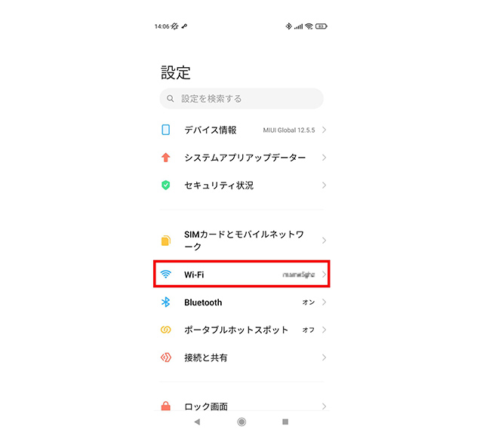
Task: Expand デバイス情報 via its chevron
Action: click(x=324, y=130)
